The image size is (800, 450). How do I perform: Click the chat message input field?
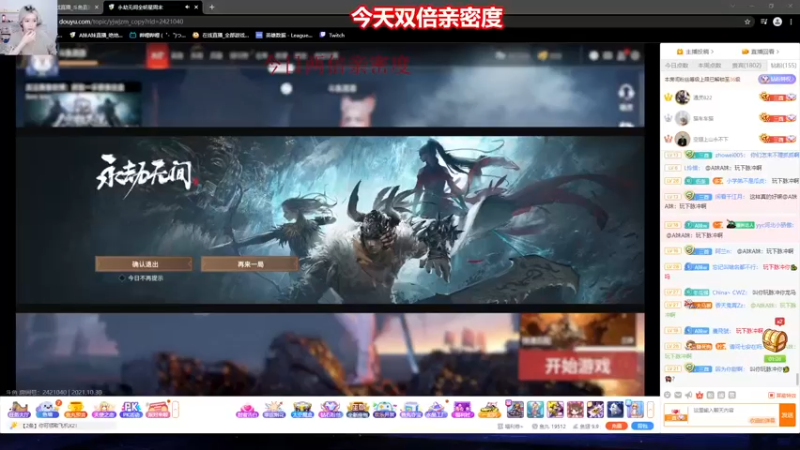click(x=732, y=415)
